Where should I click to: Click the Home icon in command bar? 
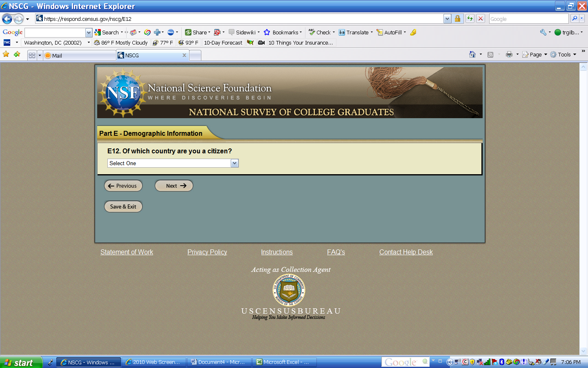[472, 54]
